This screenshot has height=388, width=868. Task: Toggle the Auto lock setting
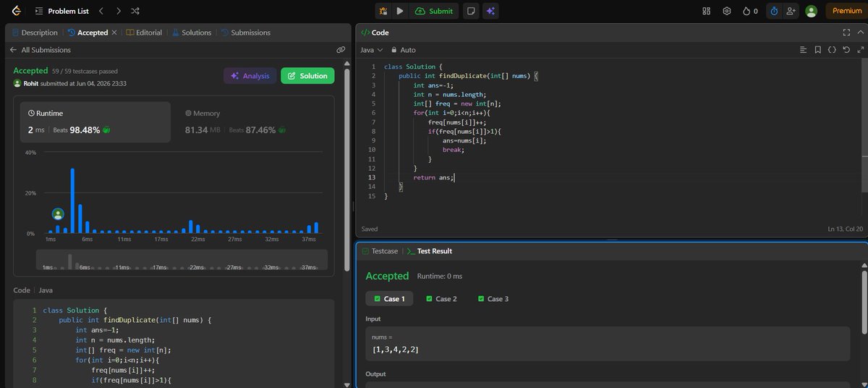point(404,50)
